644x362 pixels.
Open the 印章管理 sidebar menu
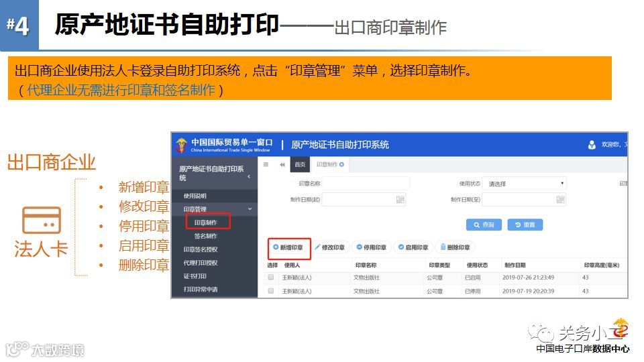[x=195, y=209]
